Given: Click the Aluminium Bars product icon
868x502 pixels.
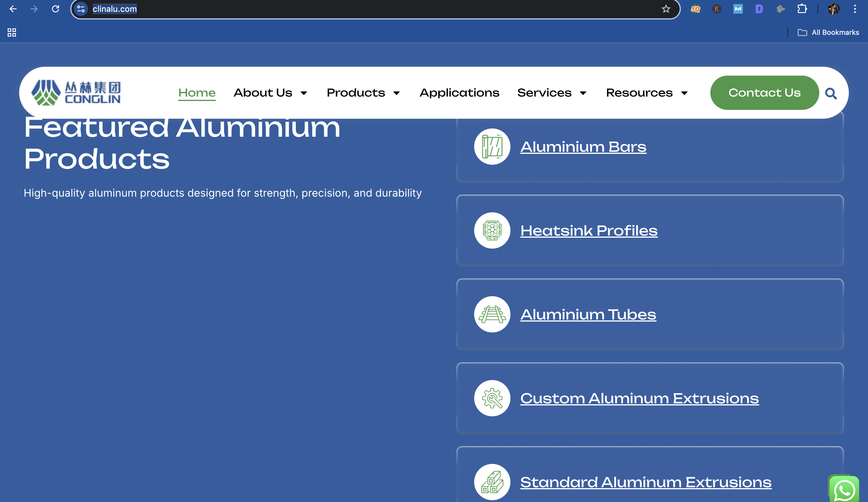Looking at the screenshot, I should pos(492,146).
